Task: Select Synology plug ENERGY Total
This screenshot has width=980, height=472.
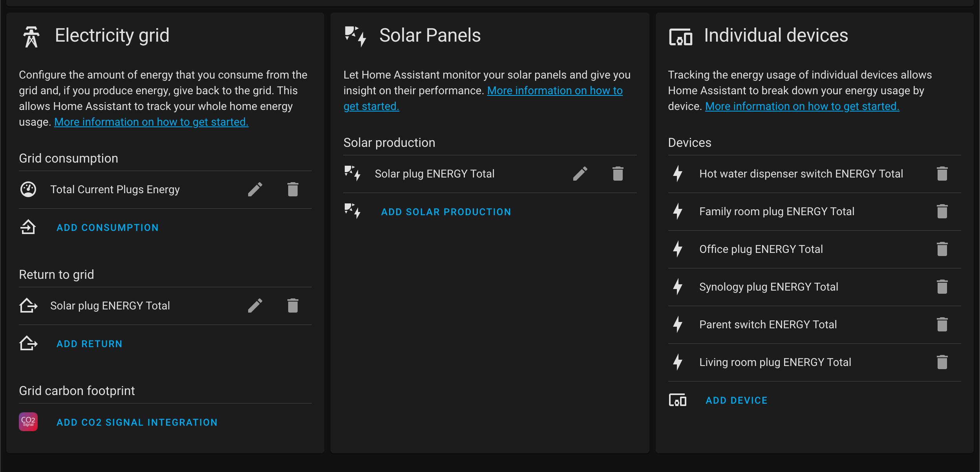Action: point(769,287)
